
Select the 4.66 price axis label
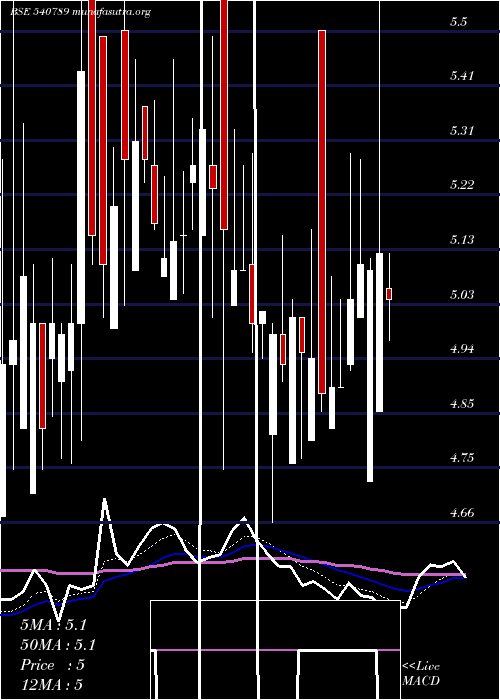462,512
